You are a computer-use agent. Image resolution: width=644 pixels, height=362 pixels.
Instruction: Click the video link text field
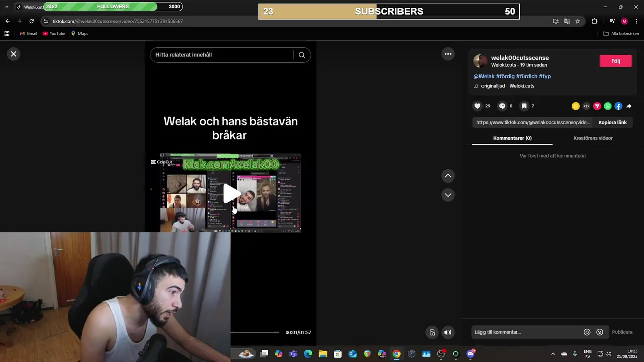point(533,122)
